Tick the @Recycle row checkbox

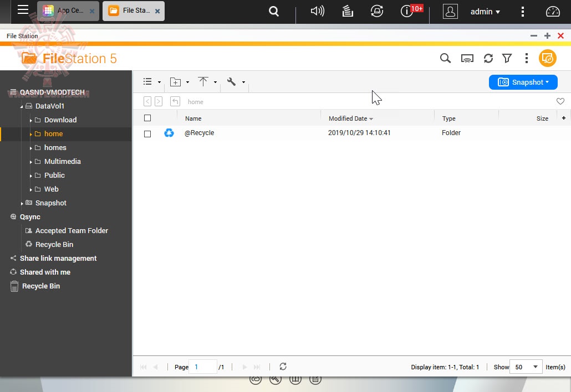click(147, 134)
